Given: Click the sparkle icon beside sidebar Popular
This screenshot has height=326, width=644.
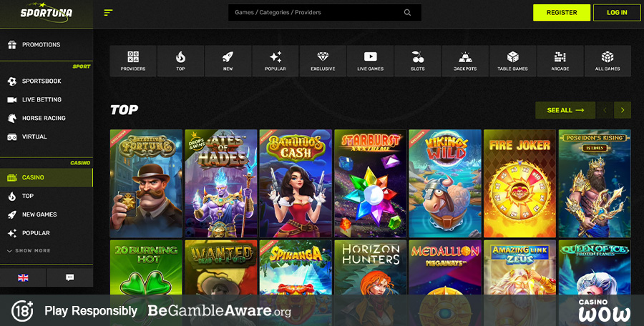Looking at the screenshot, I should pyautogui.click(x=12, y=233).
